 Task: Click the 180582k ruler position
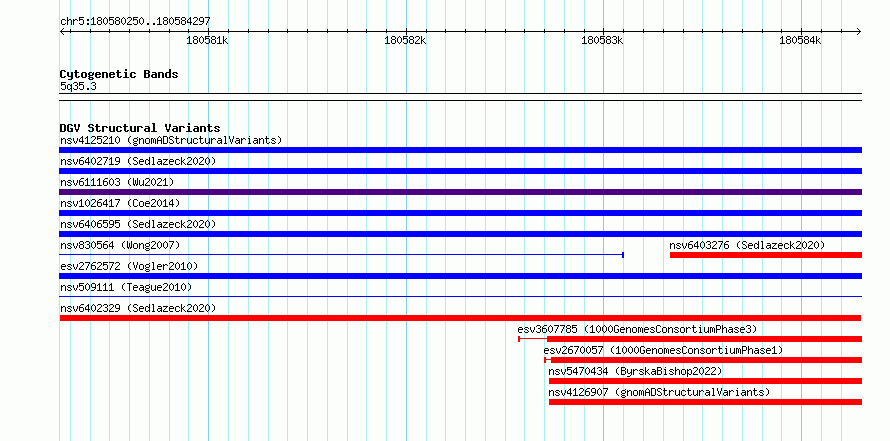tap(405, 41)
